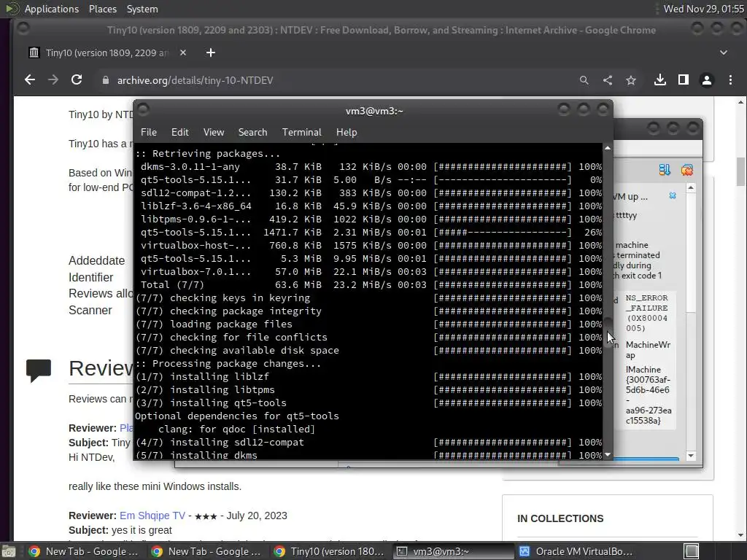Click the address bar URL

pyautogui.click(x=196, y=80)
